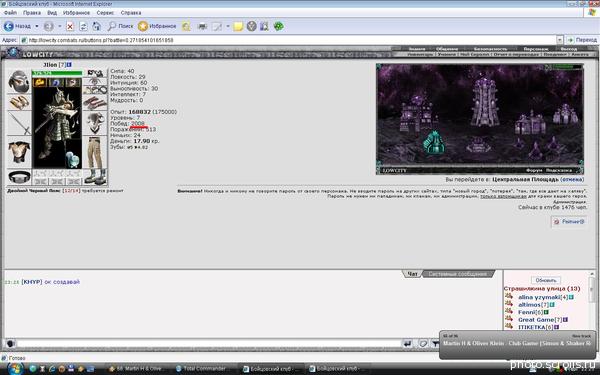Click the black belt equipment slot
This screenshot has height=375, width=600.
point(19,177)
